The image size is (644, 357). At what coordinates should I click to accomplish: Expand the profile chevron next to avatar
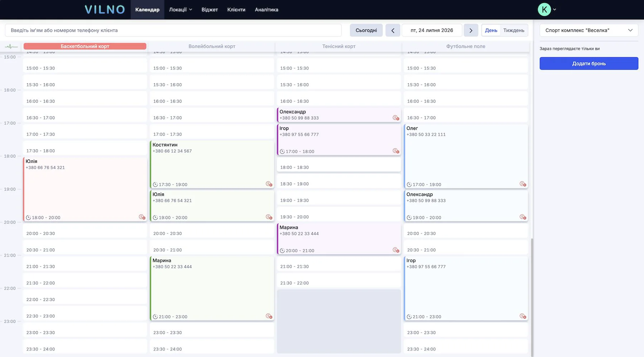coord(555,10)
